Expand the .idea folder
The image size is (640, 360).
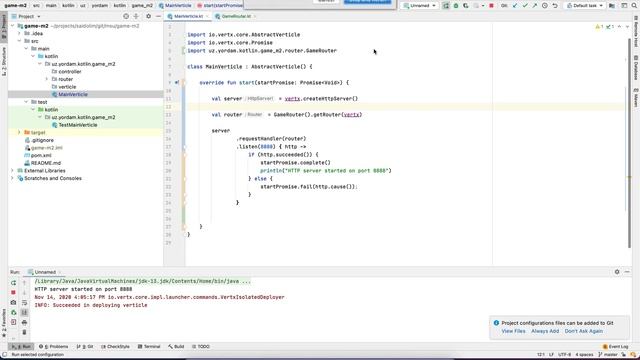[19, 33]
